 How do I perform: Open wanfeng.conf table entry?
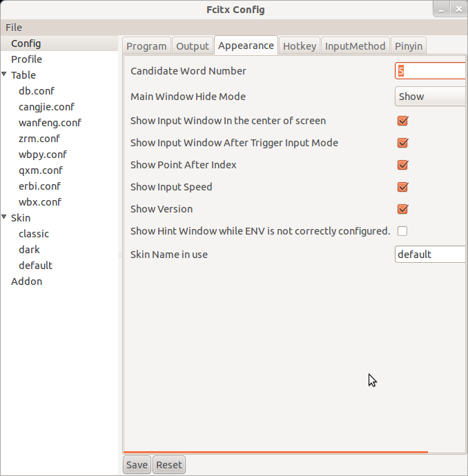click(50, 123)
